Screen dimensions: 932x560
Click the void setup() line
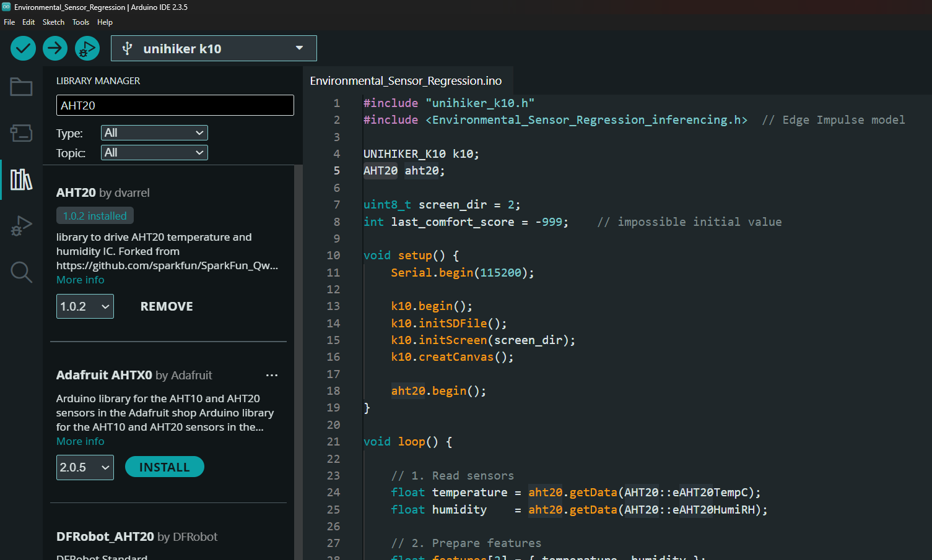point(411,256)
